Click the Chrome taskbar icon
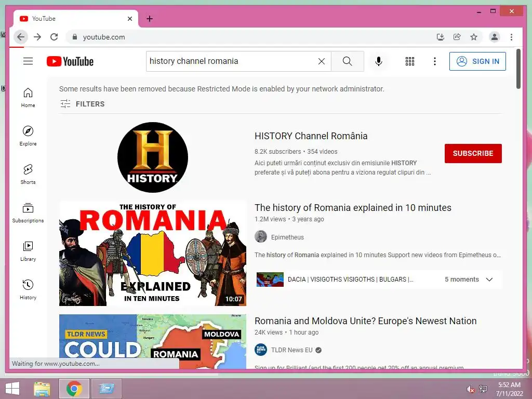The image size is (532, 399). [74, 389]
